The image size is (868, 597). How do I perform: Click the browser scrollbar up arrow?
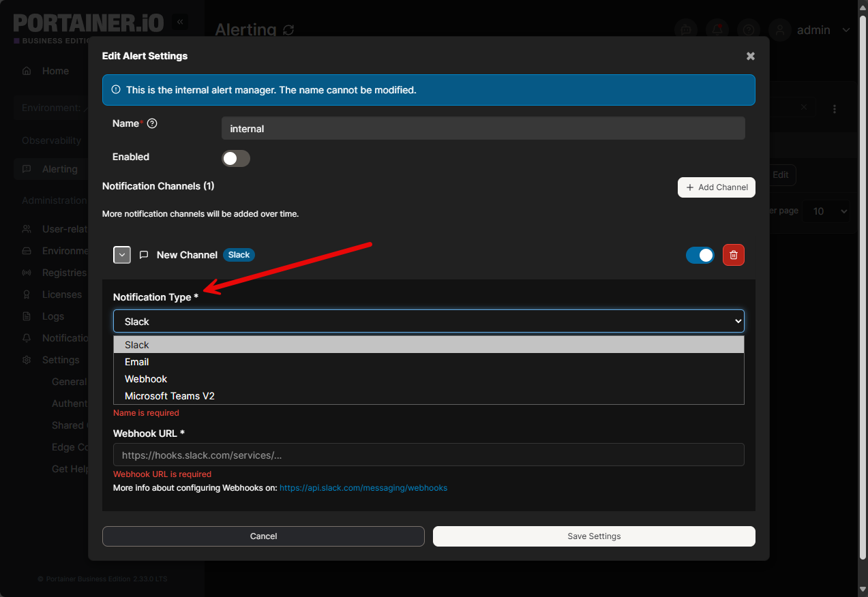(862, 6)
